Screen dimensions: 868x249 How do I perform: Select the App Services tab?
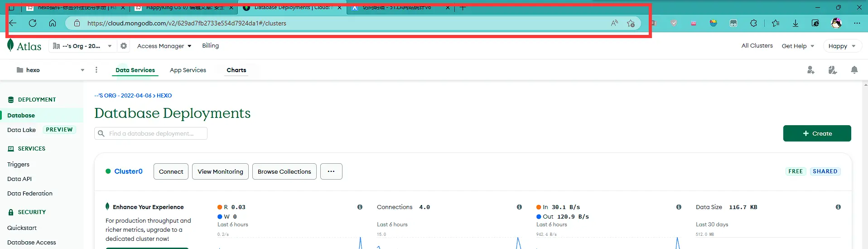(188, 70)
